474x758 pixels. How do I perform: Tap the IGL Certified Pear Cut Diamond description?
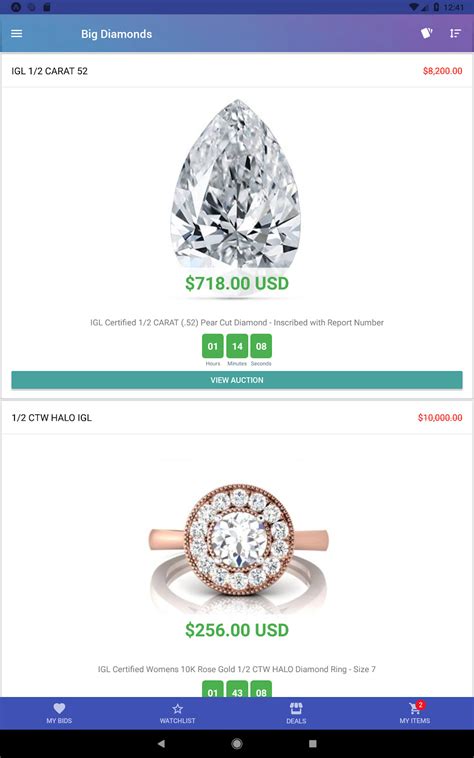point(237,322)
